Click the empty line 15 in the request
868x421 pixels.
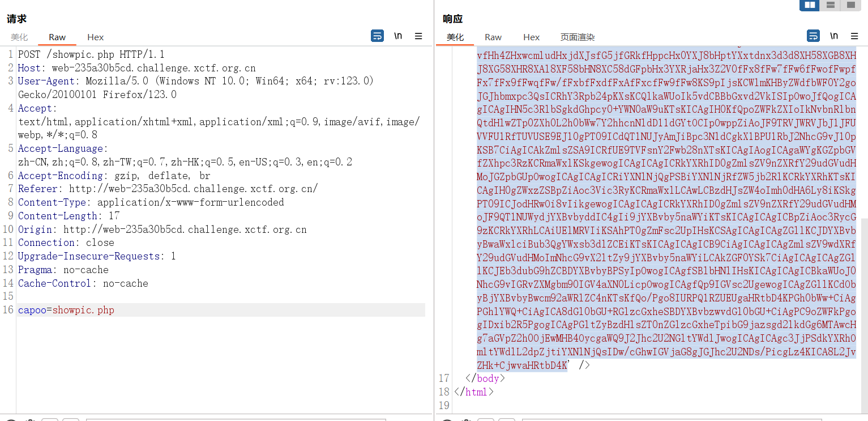(x=221, y=296)
